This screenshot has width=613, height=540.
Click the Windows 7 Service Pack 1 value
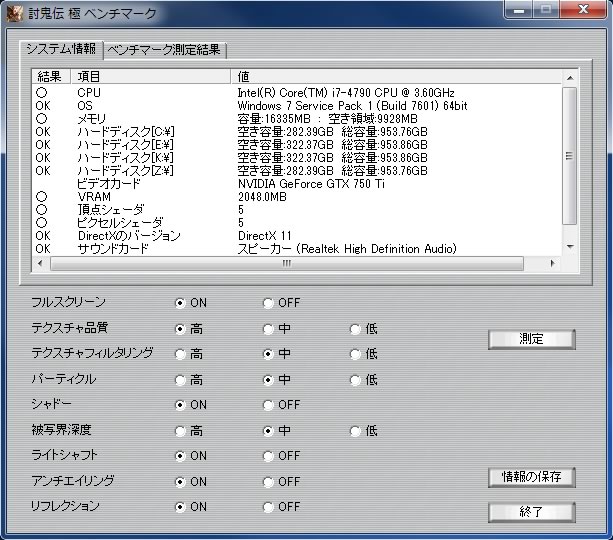(352, 106)
